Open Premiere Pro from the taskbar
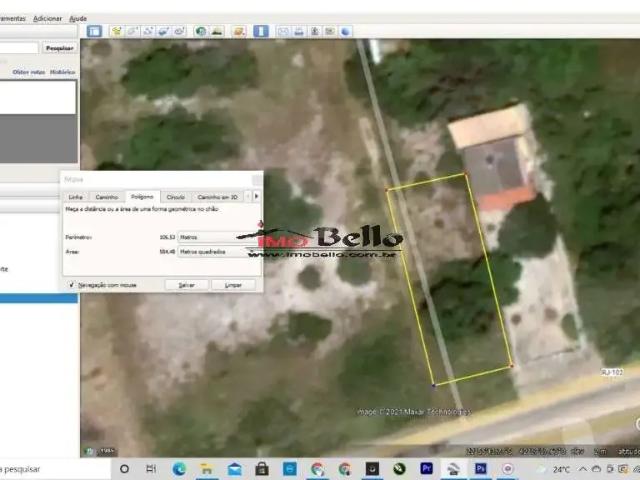640x480 pixels. tap(426, 468)
